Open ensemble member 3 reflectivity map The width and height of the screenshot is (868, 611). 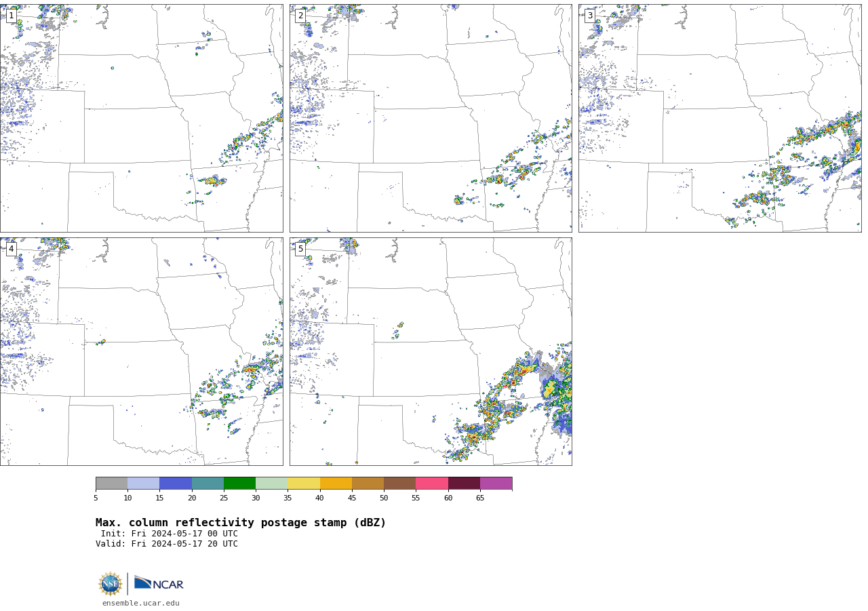(720, 118)
